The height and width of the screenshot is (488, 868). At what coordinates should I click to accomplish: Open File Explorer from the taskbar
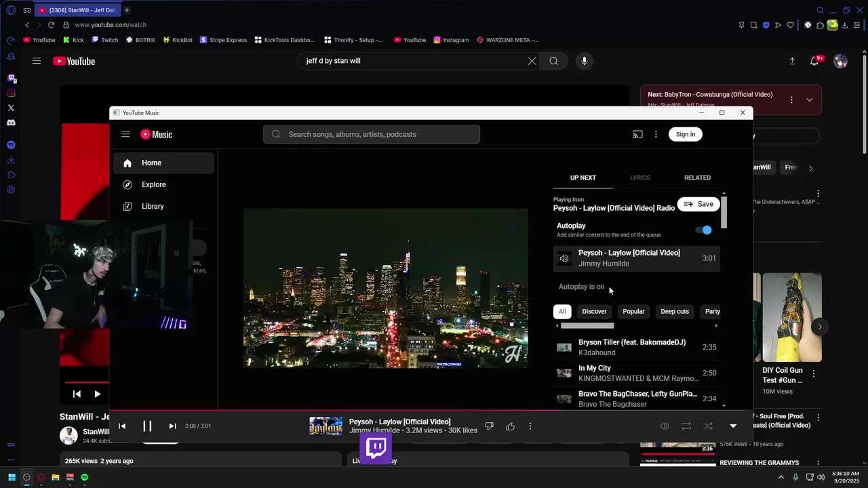[x=56, y=477]
